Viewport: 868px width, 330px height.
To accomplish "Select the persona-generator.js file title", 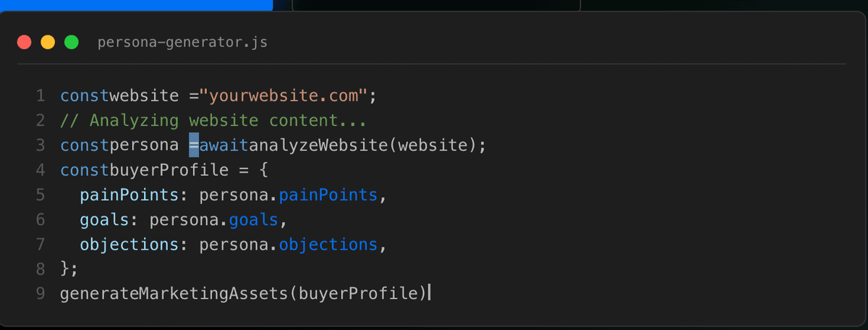I will coord(182,43).
